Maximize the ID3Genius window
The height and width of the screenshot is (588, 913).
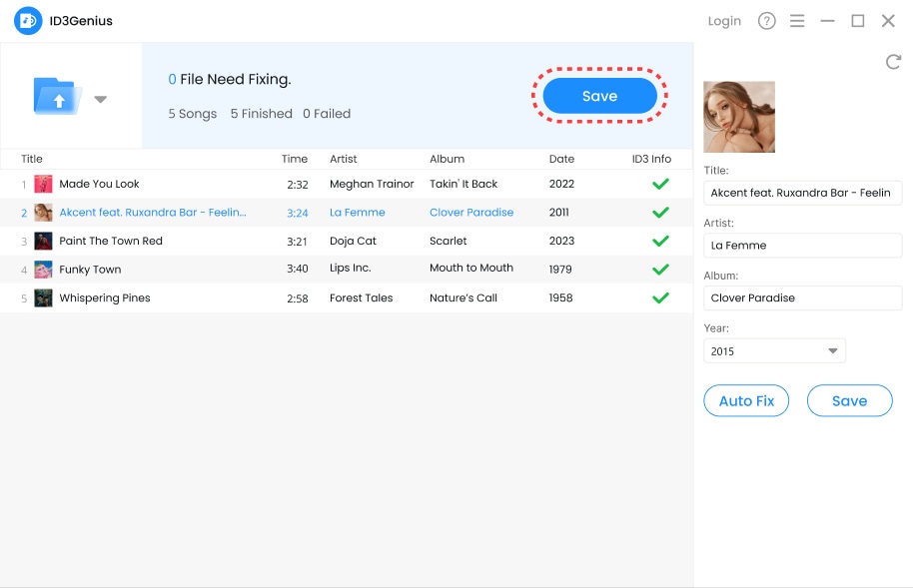(858, 21)
